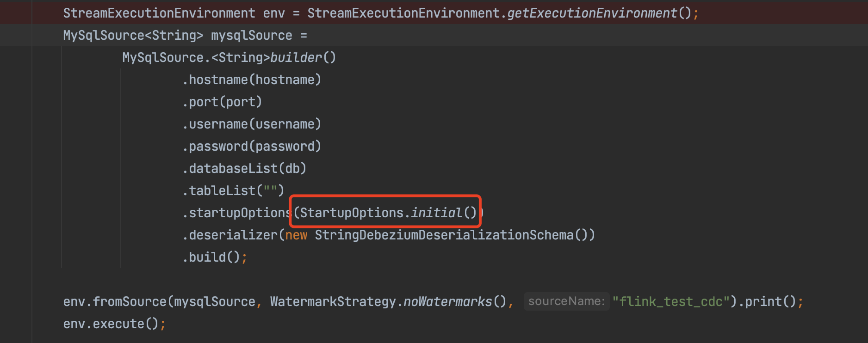This screenshot has width=868, height=343.
Task: Click the sourceName parameter hint
Action: 566,301
